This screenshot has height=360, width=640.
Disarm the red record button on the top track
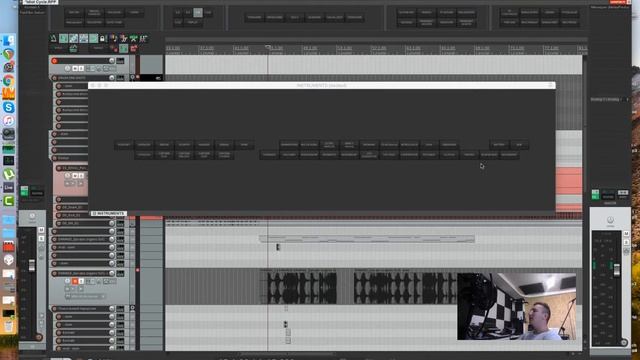(x=54, y=60)
